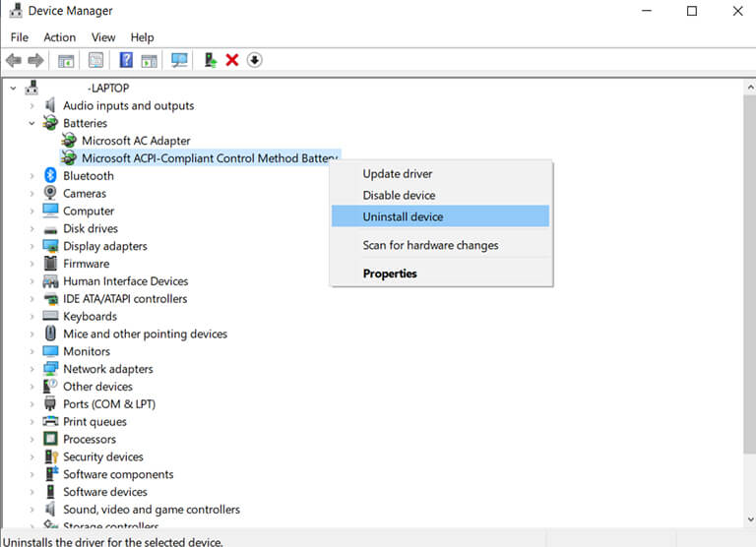Collapse the Batteries tree node
The width and height of the screenshot is (756, 547).
tap(31, 123)
